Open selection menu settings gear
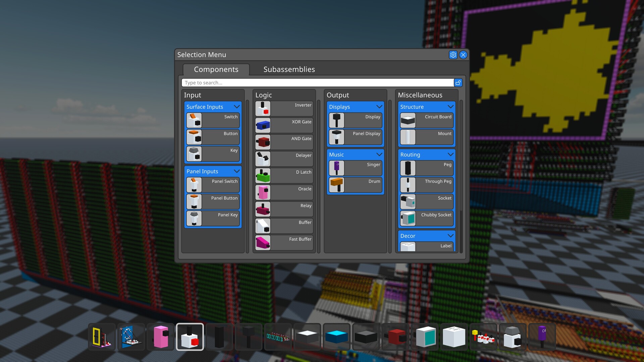Screen dimensions: 644x362 tap(453, 55)
